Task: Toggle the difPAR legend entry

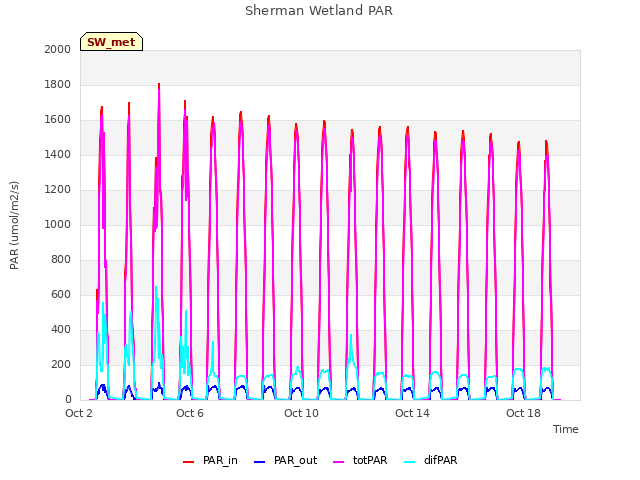Action: [x=431, y=460]
